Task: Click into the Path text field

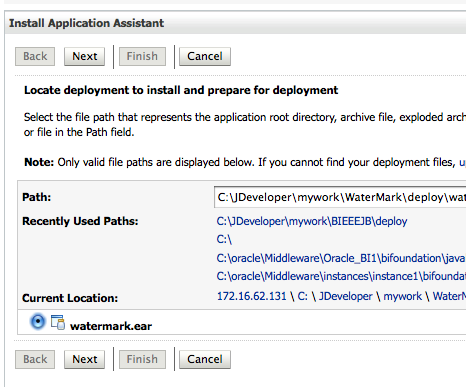Action: (x=340, y=197)
